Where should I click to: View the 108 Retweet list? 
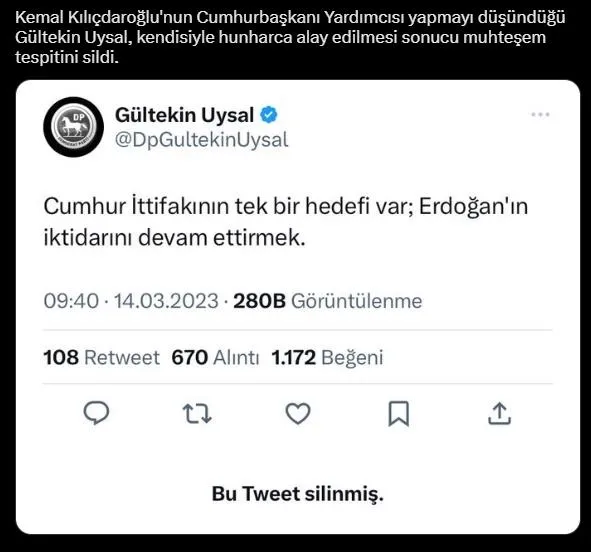click(101, 357)
